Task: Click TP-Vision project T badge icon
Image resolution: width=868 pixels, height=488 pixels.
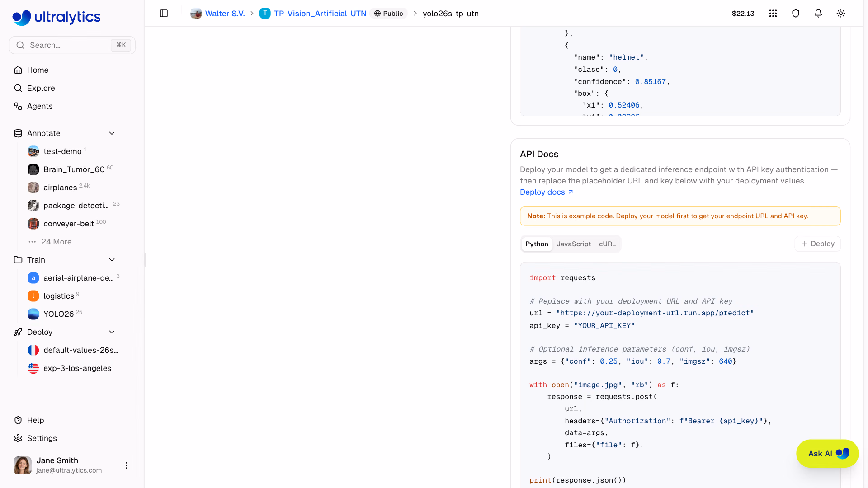Action: coord(265,14)
